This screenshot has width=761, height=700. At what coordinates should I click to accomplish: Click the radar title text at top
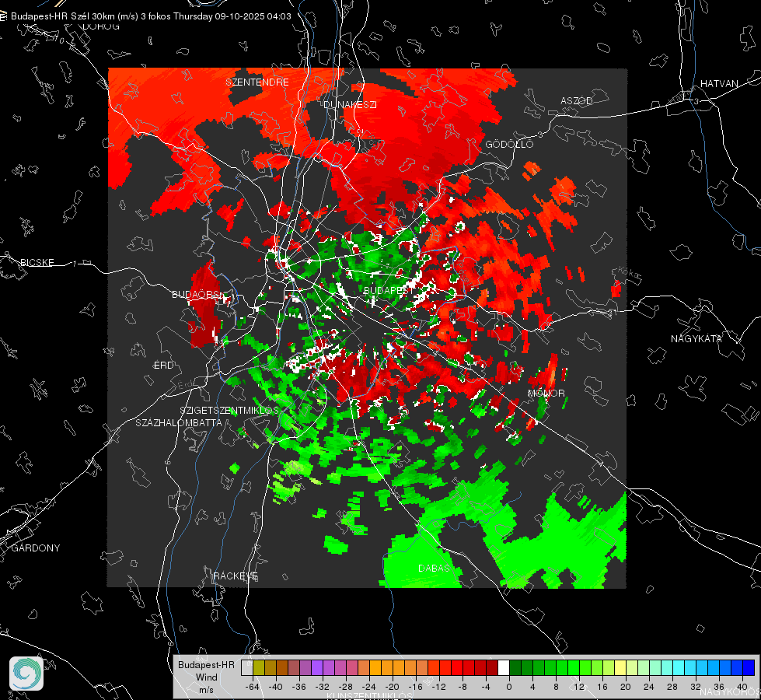pos(151,16)
